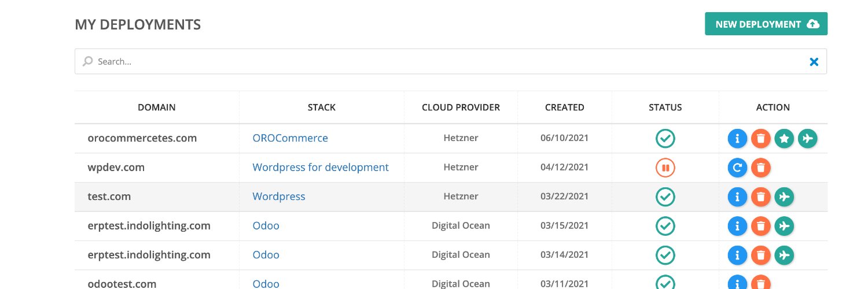Open info for erptest deployment created 03/15/2021
Image resolution: width=868 pixels, height=289 pixels.
pos(737,225)
